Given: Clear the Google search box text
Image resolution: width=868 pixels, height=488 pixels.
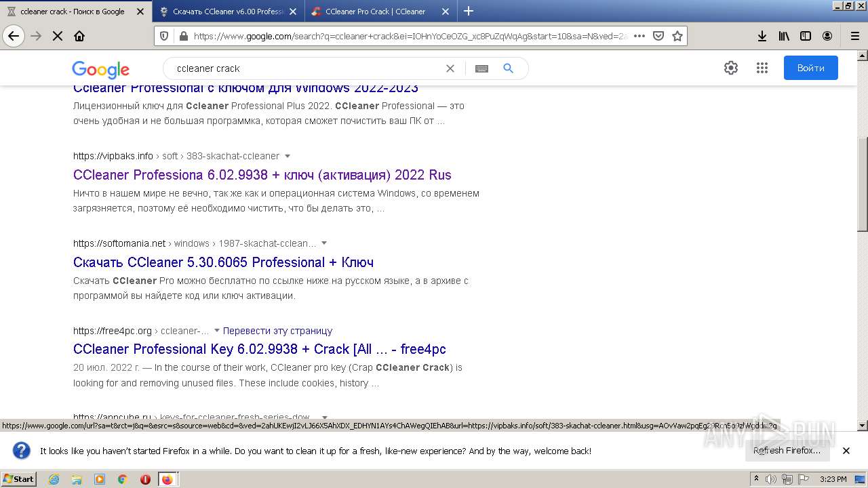Looking at the screenshot, I should click(x=450, y=68).
